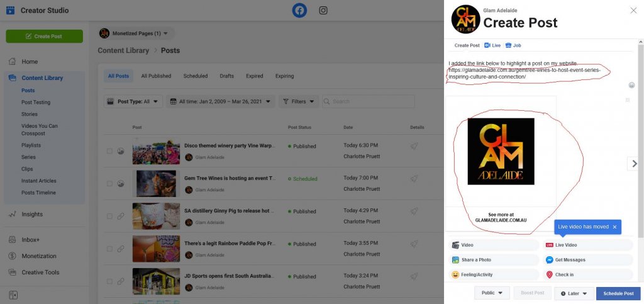
Task: Switch to the Expiring tab
Action: pyautogui.click(x=285, y=76)
